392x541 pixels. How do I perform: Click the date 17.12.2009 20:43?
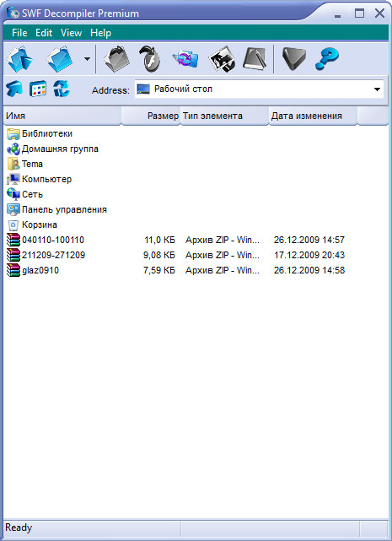coord(309,255)
